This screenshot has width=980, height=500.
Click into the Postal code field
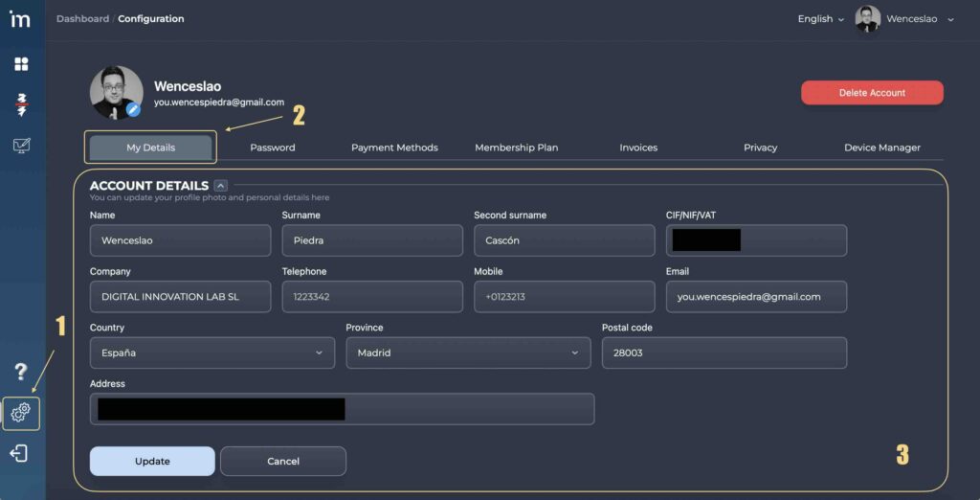click(x=724, y=352)
